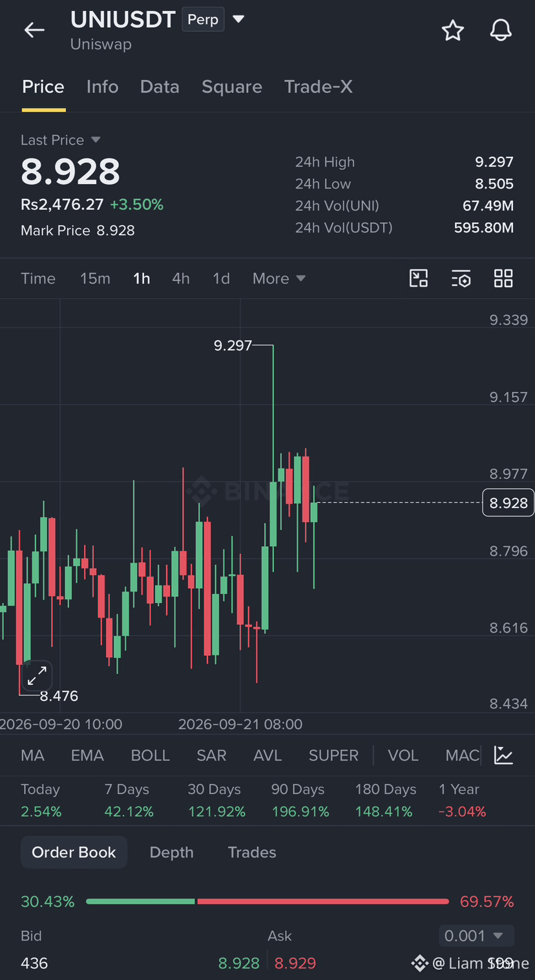The height and width of the screenshot is (980, 535).
Task: Expand the UNIUSDT Perp pair dropdown
Action: (x=238, y=19)
